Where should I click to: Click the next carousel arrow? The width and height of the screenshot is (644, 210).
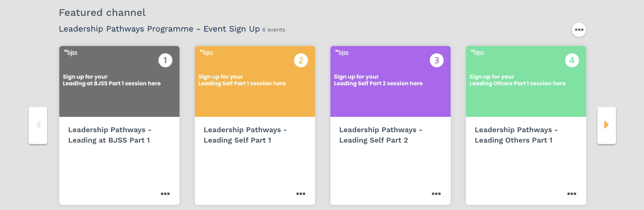pyautogui.click(x=606, y=125)
